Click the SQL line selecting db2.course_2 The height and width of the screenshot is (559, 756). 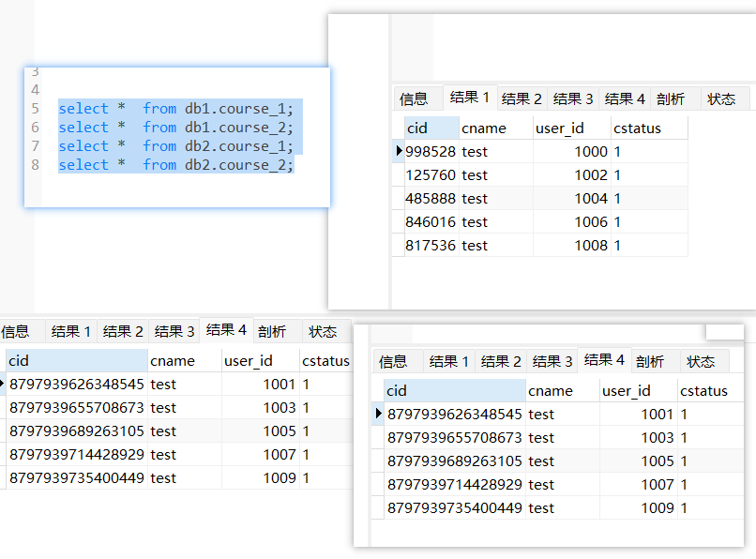click(169, 164)
